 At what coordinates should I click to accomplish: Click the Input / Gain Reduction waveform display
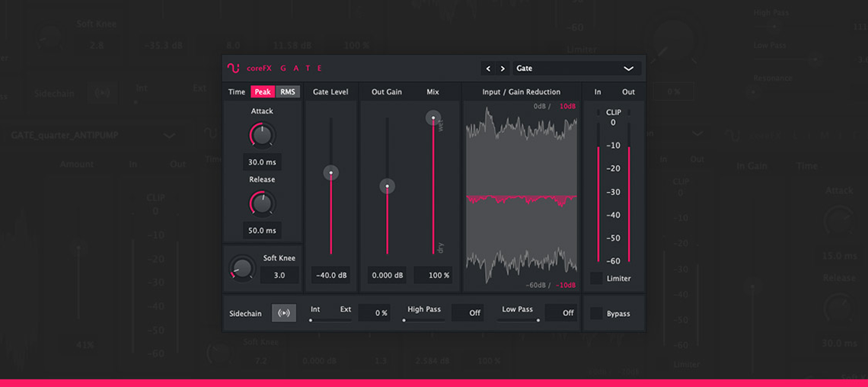point(522,197)
